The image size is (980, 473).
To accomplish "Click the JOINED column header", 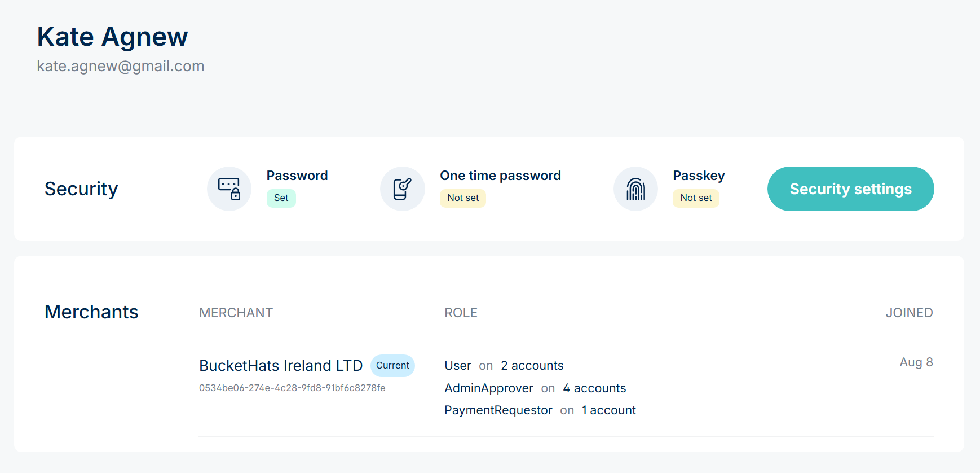I will point(908,313).
